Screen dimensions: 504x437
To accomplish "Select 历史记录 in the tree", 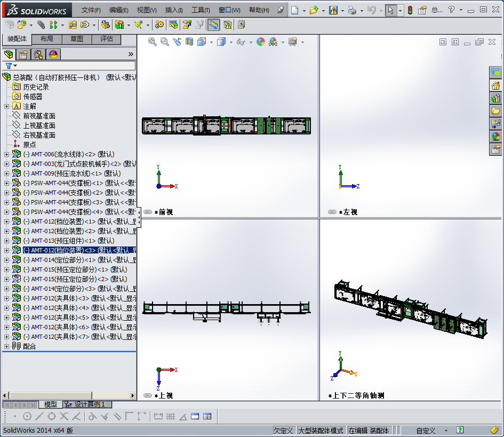I will point(36,87).
